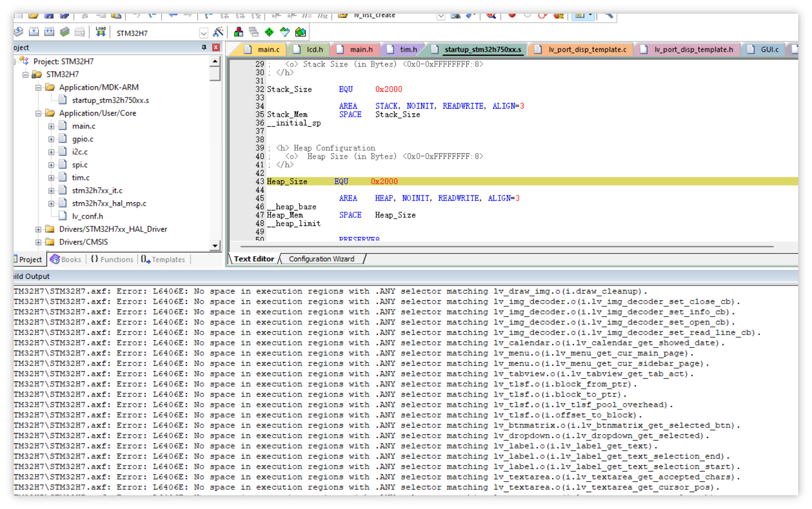
Task: Expand the Drivers/STM32H7xx_HAL_Driver folder
Action: point(38,229)
